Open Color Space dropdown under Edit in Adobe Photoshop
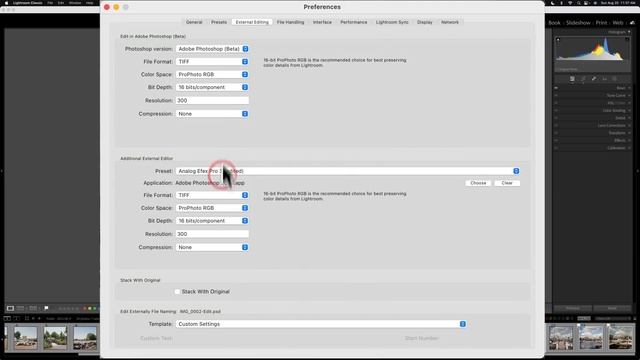This screenshot has height=360, width=640. click(212, 74)
